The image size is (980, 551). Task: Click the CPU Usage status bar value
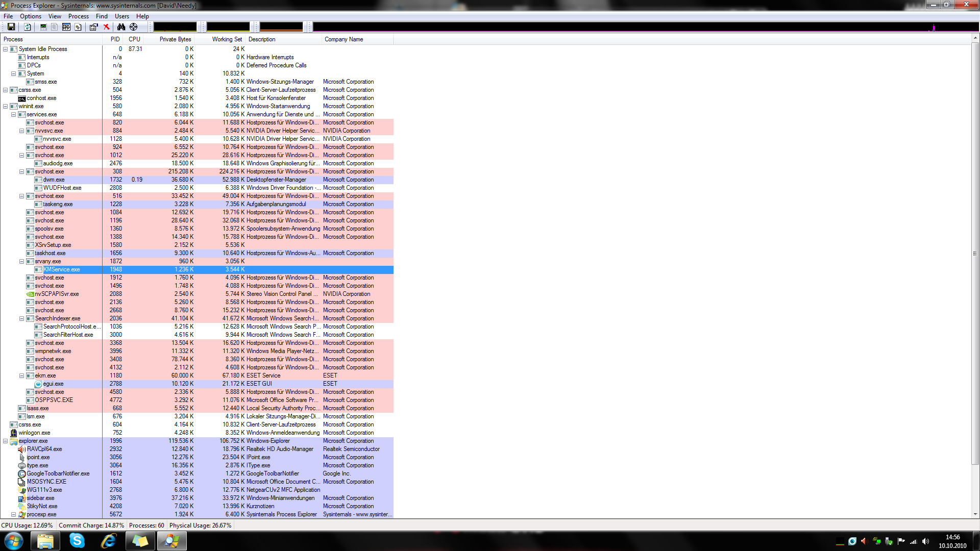tap(27, 525)
